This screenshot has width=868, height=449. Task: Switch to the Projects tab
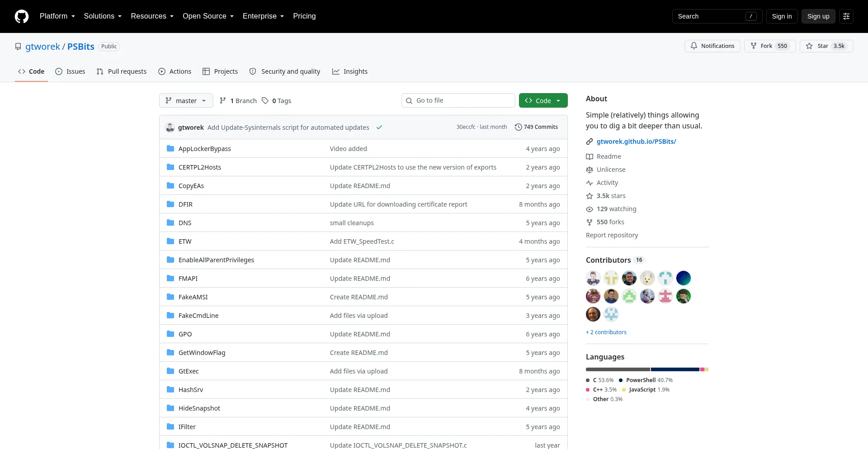220,71
